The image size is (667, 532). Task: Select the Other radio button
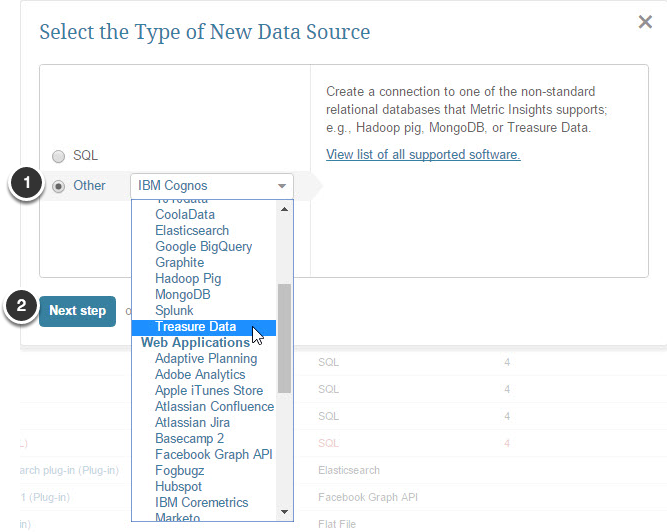point(58,186)
